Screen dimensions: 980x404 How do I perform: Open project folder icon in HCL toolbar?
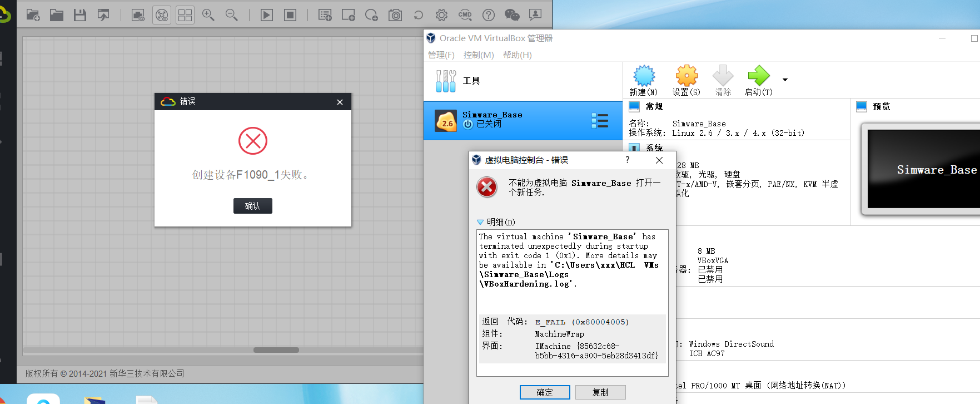[x=57, y=15]
